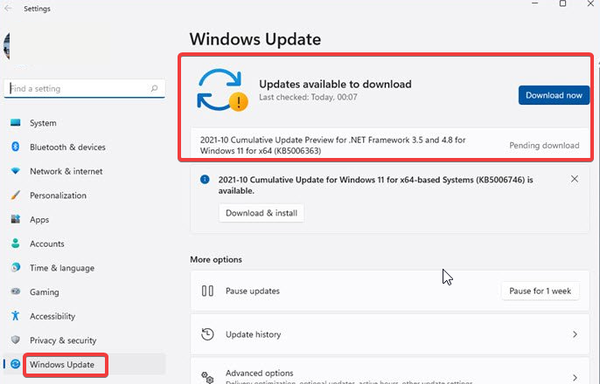This screenshot has height=384, width=600.
Task: Focus the Find a setting search field
Action: click(84, 89)
